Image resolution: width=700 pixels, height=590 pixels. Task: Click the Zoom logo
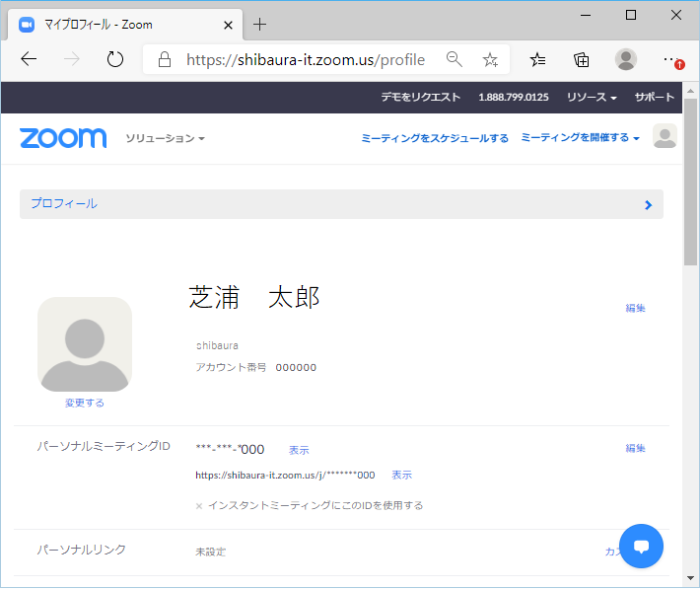tap(63, 137)
